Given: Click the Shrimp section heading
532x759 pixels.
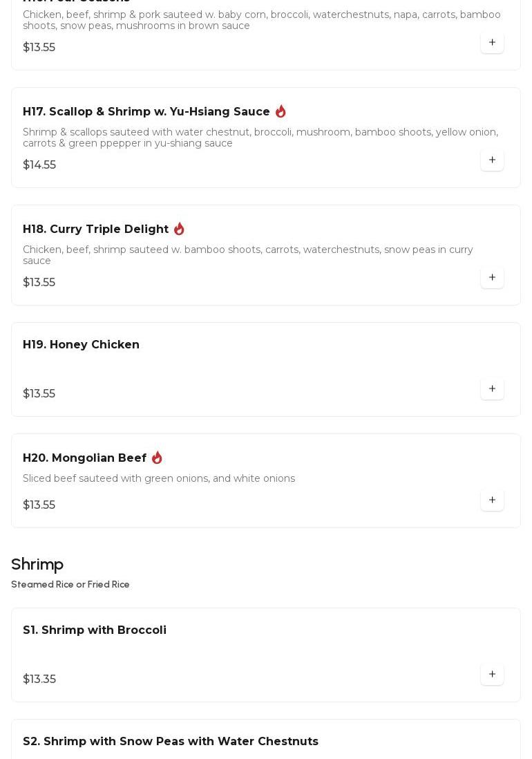Looking at the screenshot, I should [37, 565].
